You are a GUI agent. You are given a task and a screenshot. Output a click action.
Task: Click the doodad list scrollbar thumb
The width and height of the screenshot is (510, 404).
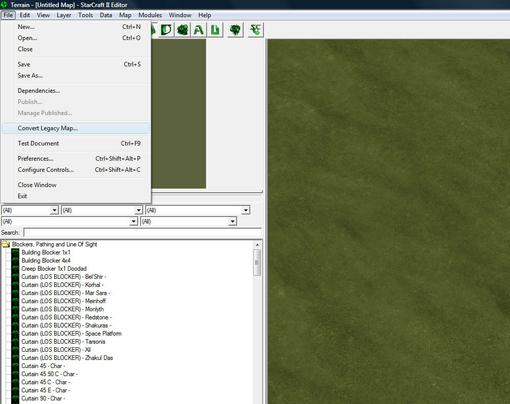click(257, 262)
